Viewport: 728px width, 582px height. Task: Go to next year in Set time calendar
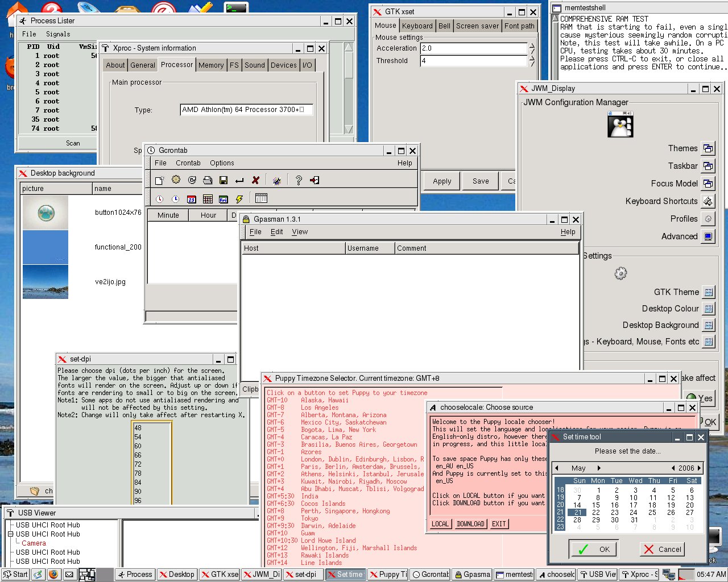699,468
